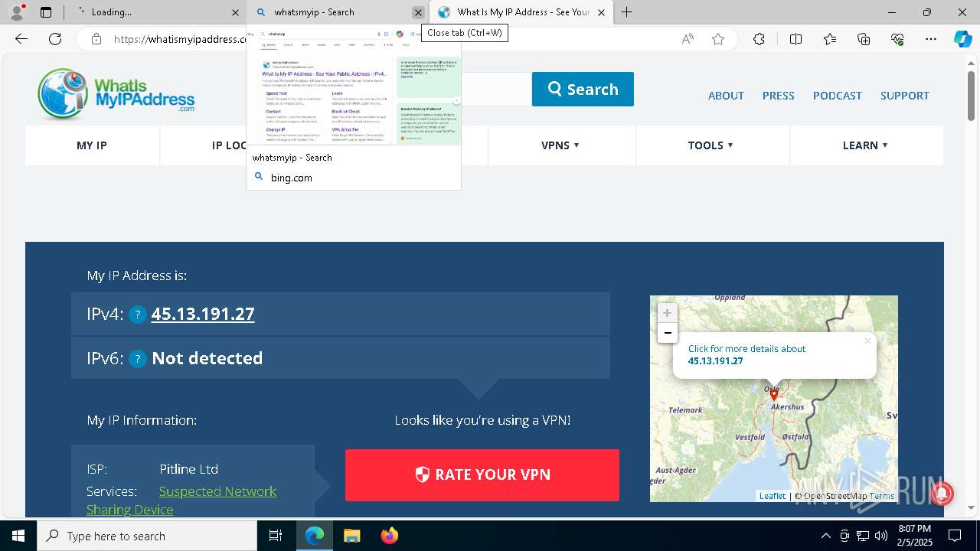View site information lock icon
The height and width of the screenshot is (551, 980).
point(96,39)
